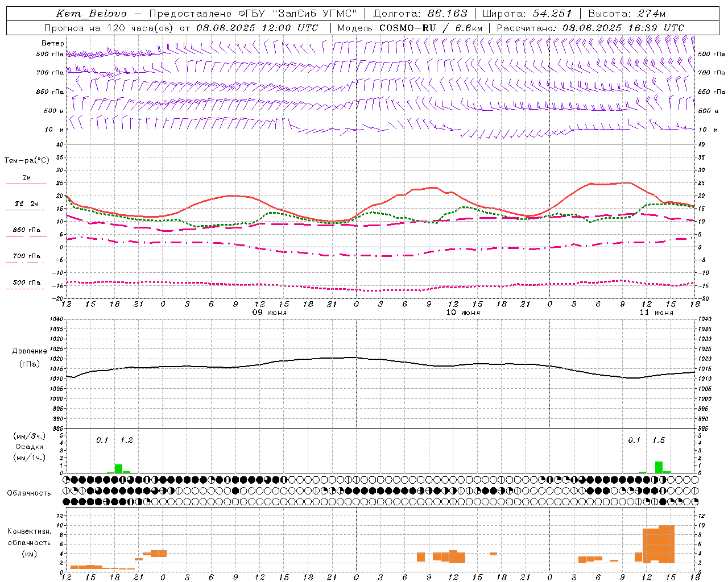Click the (км) unit under convective label

[29, 553]
